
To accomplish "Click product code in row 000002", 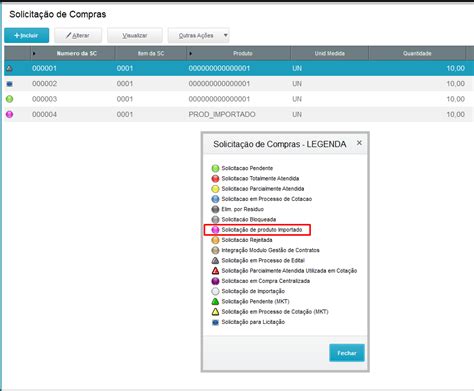I will click(x=219, y=84).
